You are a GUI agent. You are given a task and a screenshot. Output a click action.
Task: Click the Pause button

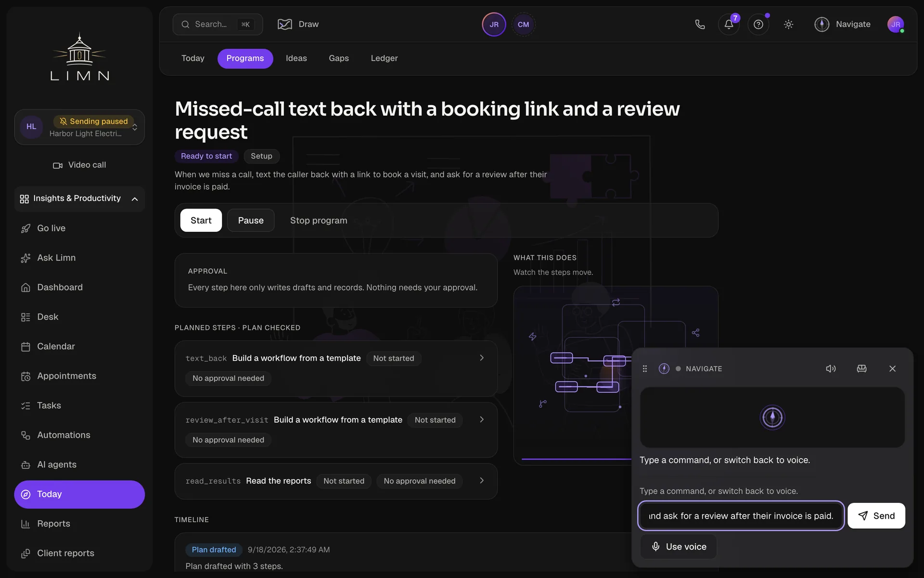(251, 220)
